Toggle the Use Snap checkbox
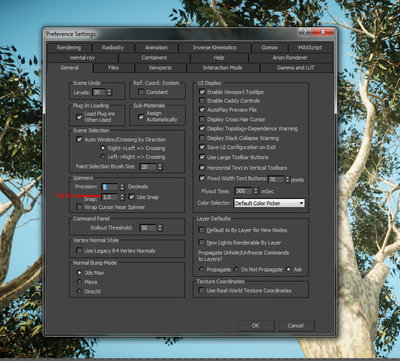The image size is (400, 361). [x=132, y=197]
